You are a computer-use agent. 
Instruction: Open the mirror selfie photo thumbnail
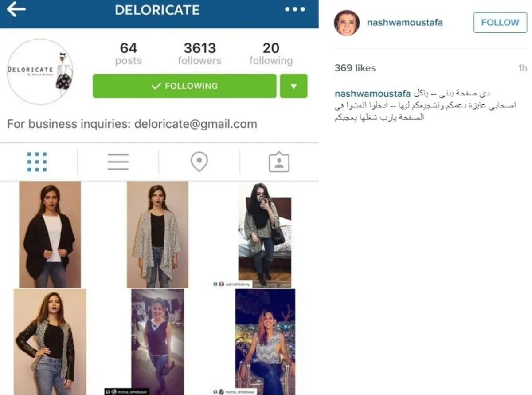[x=265, y=235]
